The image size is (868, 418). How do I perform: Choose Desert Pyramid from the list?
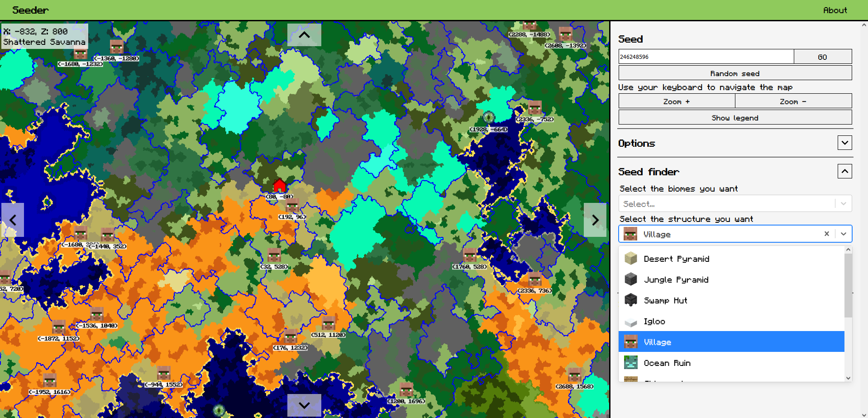[x=731, y=259]
